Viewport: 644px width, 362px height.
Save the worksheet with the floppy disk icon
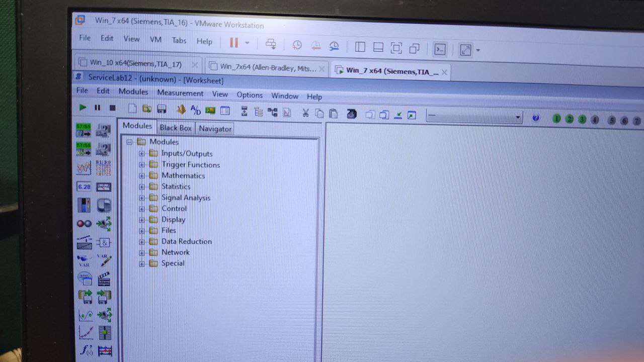tap(162, 109)
